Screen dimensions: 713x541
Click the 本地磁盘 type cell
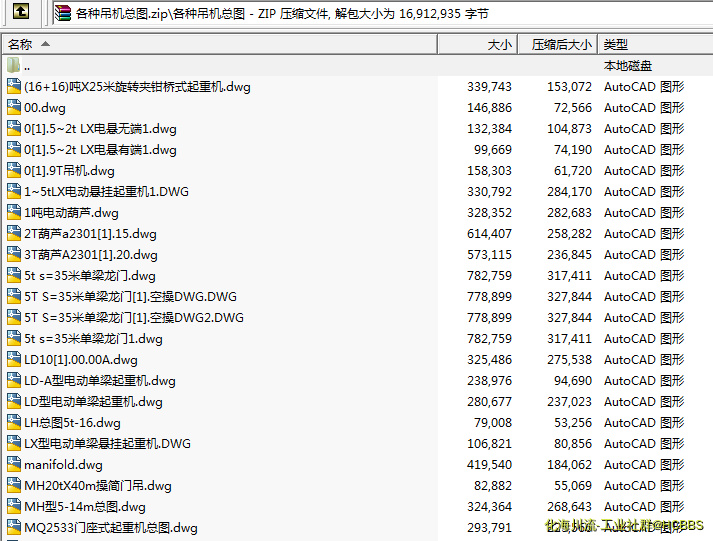628,66
